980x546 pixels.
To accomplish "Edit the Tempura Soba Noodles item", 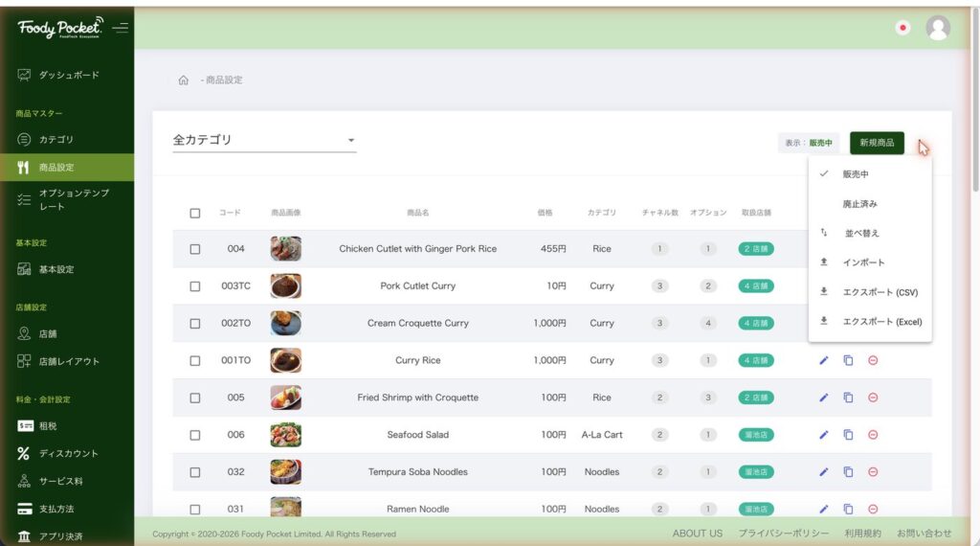I will tap(824, 472).
